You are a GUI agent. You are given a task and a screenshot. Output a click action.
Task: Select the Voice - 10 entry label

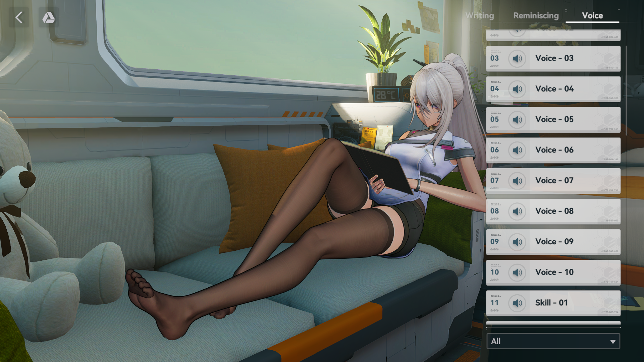(x=554, y=272)
